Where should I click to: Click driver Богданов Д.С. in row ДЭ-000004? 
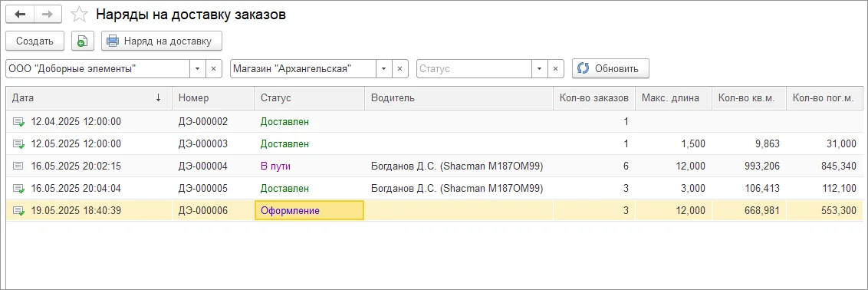pos(457,166)
